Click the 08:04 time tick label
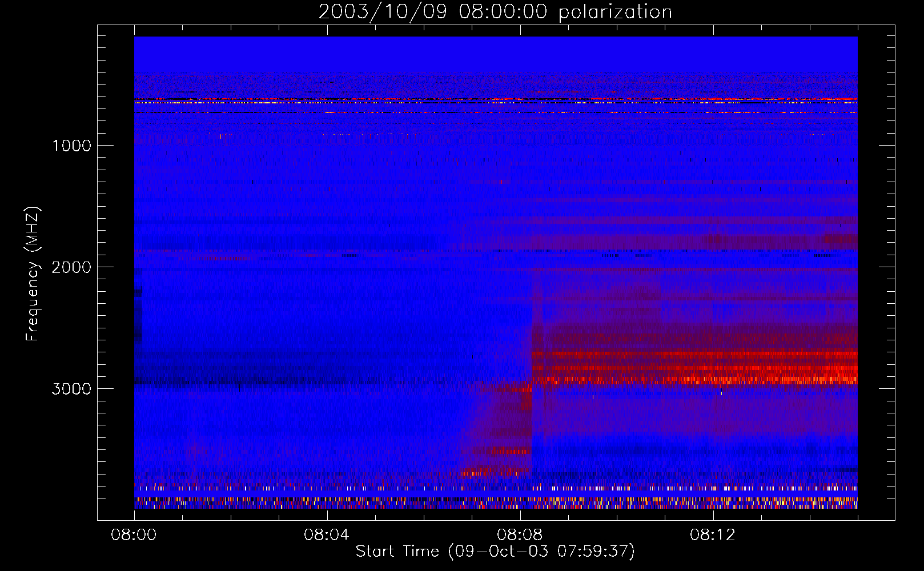The image size is (924, 571). tap(327, 535)
